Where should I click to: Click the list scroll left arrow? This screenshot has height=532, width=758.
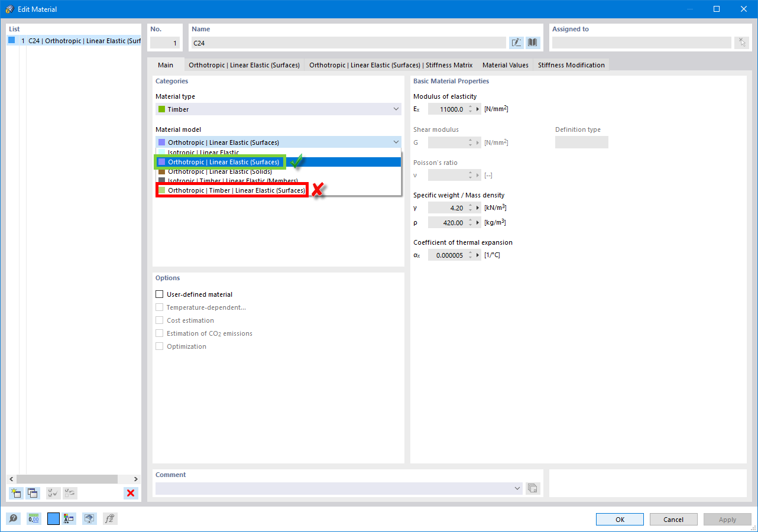click(11, 479)
